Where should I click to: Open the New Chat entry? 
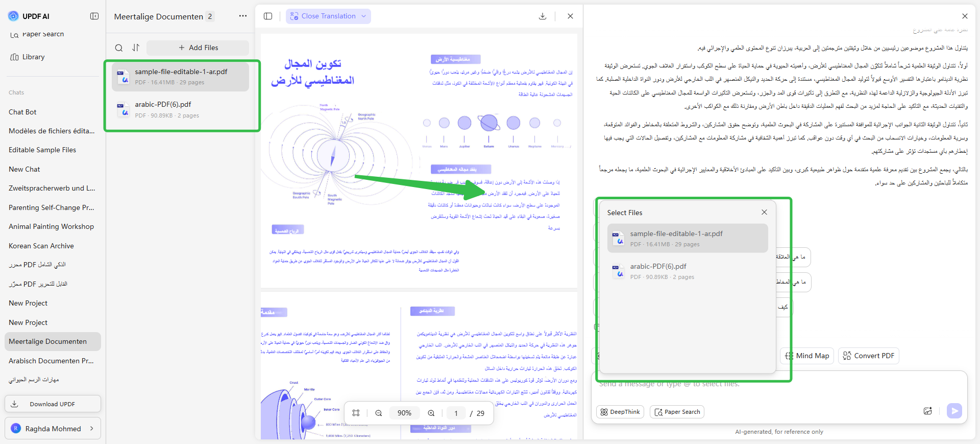pyautogui.click(x=24, y=169)
